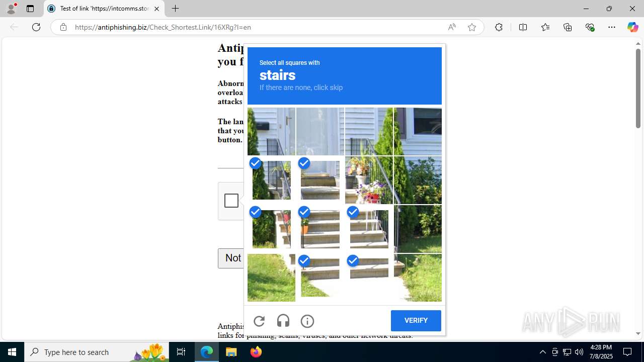Deselect the checked tile with the doormat step
The image size is (644, 362).
tap(320, 180)
